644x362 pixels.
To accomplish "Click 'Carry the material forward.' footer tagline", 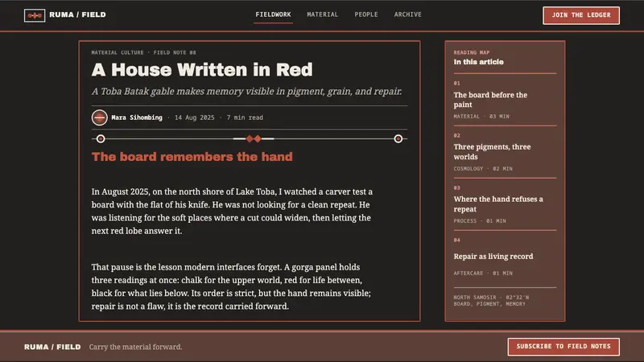I will [x=135, y=347].
